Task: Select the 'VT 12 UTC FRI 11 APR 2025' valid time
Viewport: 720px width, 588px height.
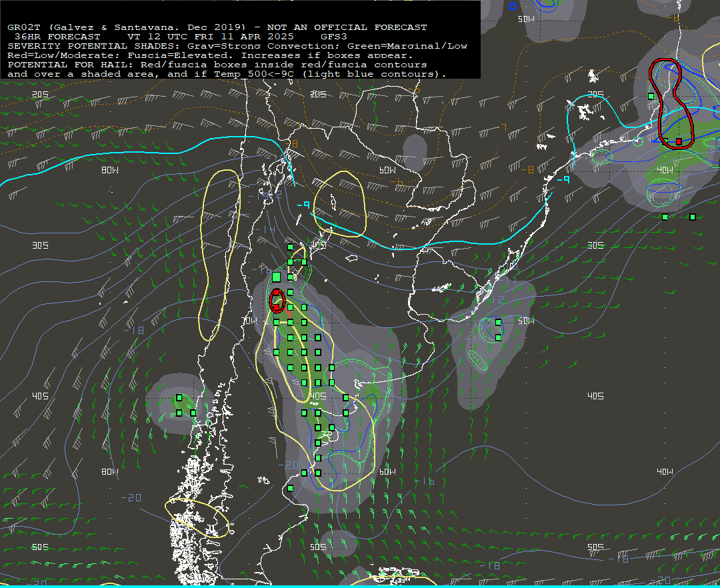Action: [x=210, y=36]
